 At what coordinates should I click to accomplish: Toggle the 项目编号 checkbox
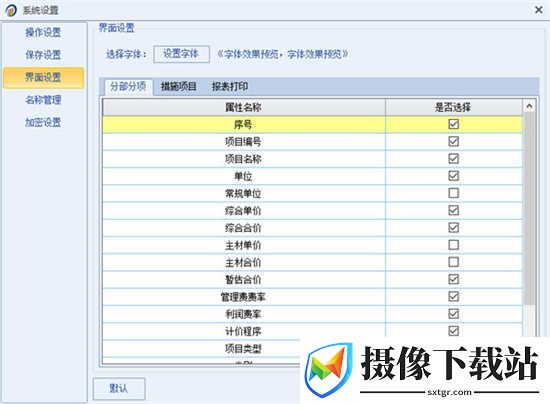(453, 141)
